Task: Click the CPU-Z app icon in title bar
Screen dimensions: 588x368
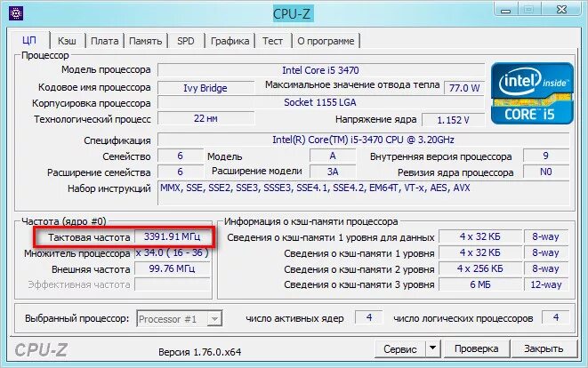Action: [x=16, y=13]
